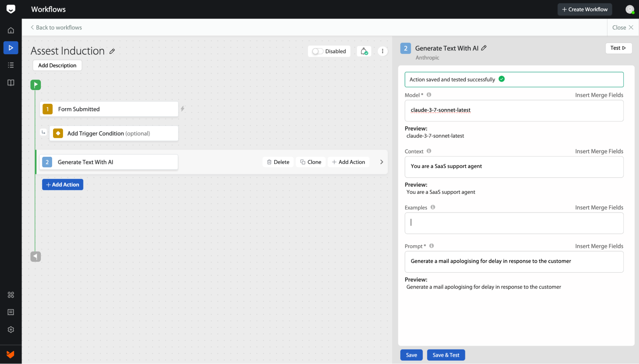Click the success checkmark in saved banner

click(x=502, y=79)
